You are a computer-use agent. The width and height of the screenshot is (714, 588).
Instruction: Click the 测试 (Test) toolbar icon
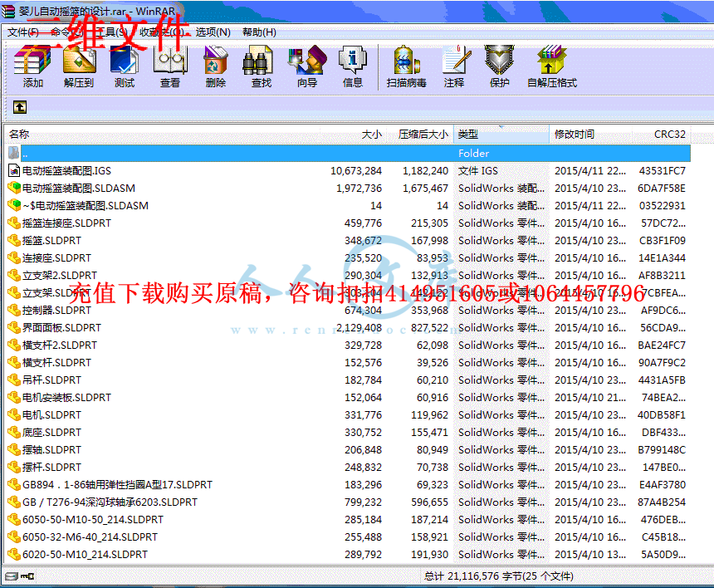[x=125, y=60]
